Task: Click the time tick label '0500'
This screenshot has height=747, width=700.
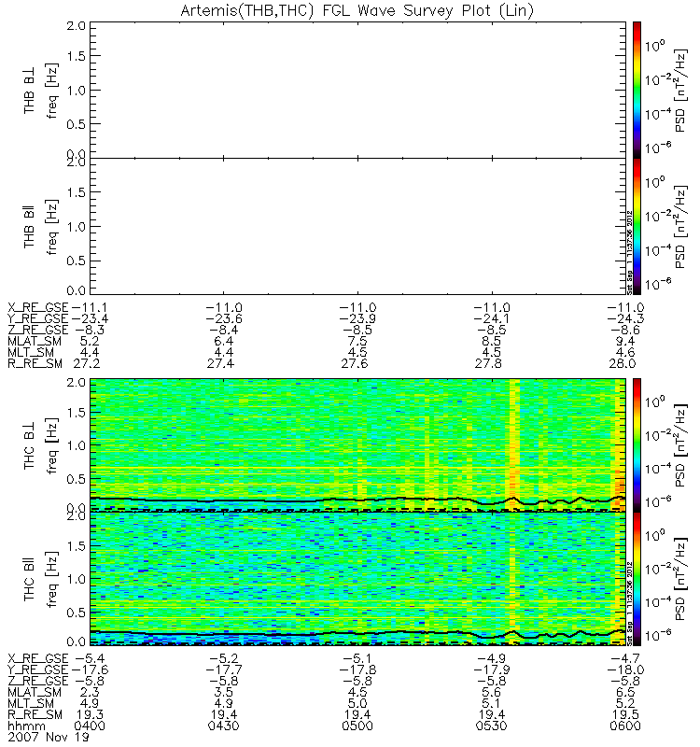Action: coord(357,726)
